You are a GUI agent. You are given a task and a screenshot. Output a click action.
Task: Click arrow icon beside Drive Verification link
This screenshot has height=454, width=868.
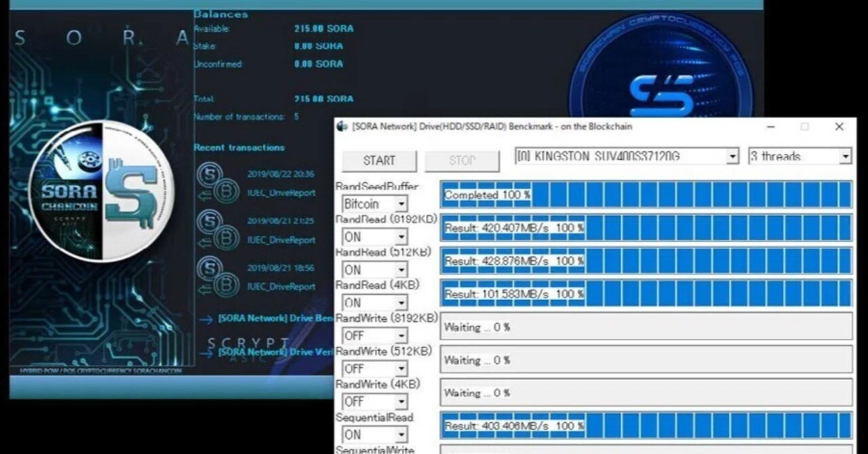click(205, 353)
